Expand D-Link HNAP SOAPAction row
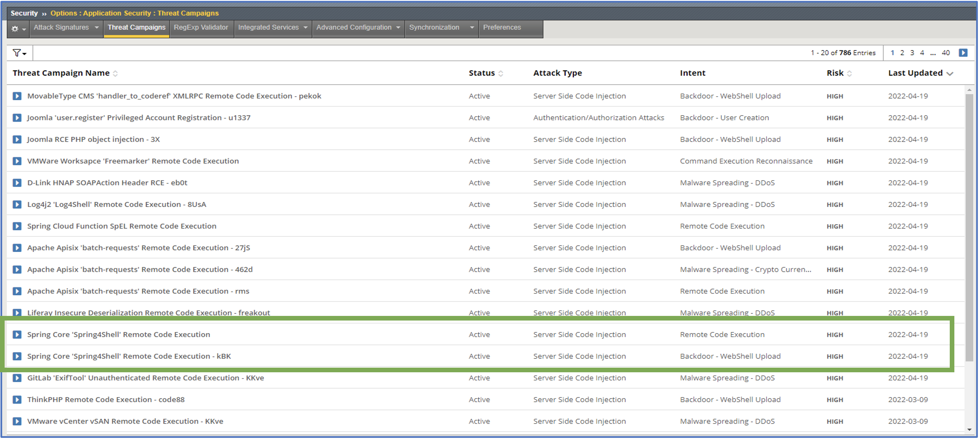 (x=17, y=183)
